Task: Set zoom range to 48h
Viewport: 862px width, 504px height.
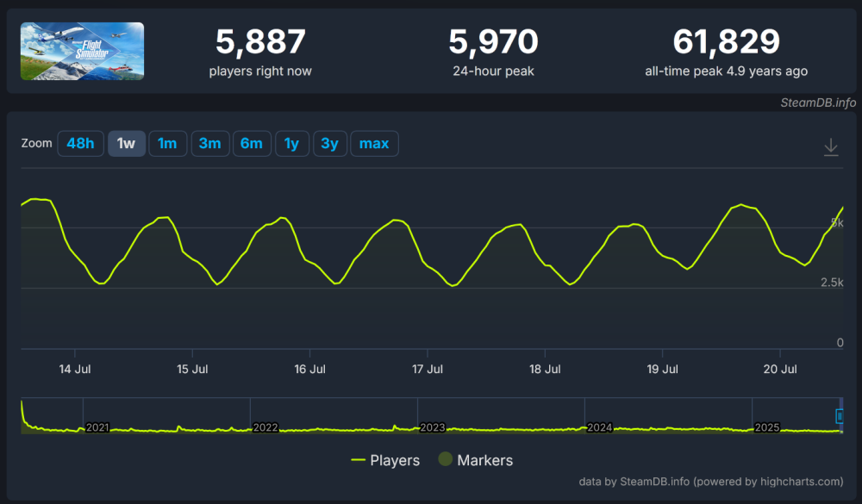Action: (80, 144)
